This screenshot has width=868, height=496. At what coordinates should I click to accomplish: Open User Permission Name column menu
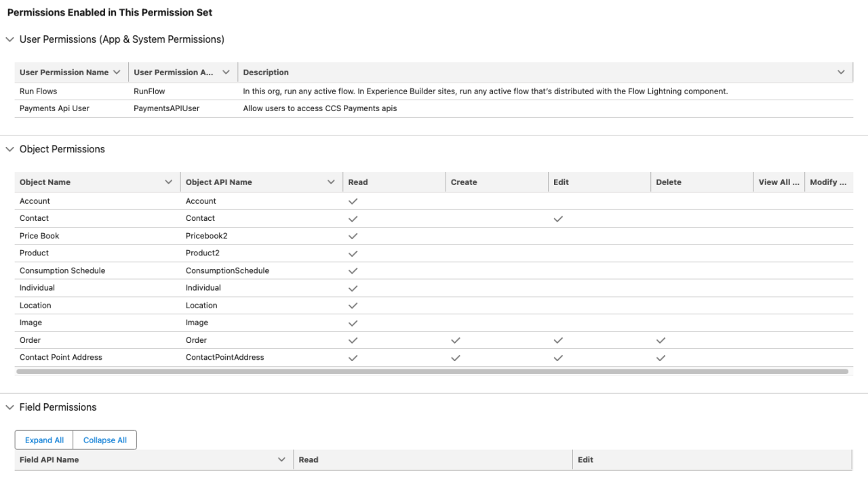(117, 73)
